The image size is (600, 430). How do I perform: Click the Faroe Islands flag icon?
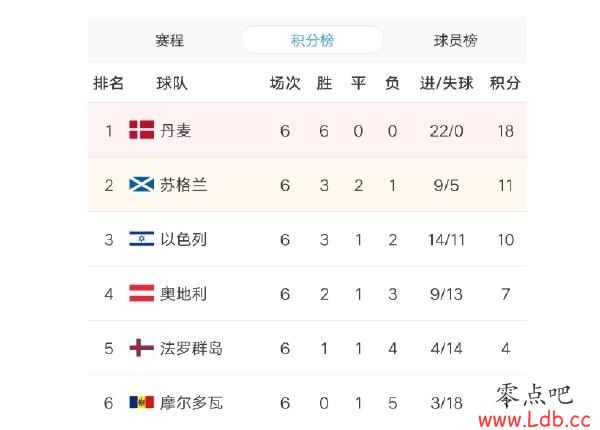point(142,348)
